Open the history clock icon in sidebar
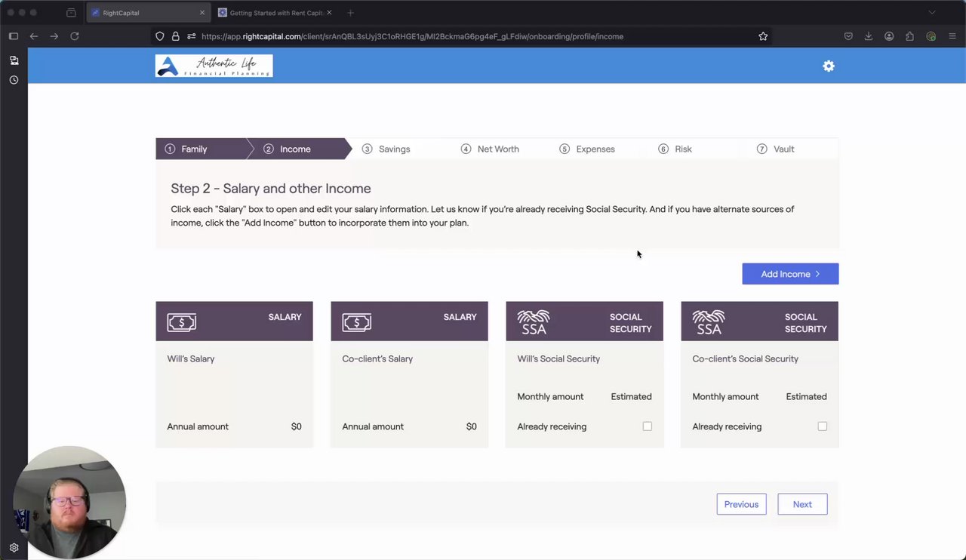Viewport: 966px width, 560px height. [14, 80]
